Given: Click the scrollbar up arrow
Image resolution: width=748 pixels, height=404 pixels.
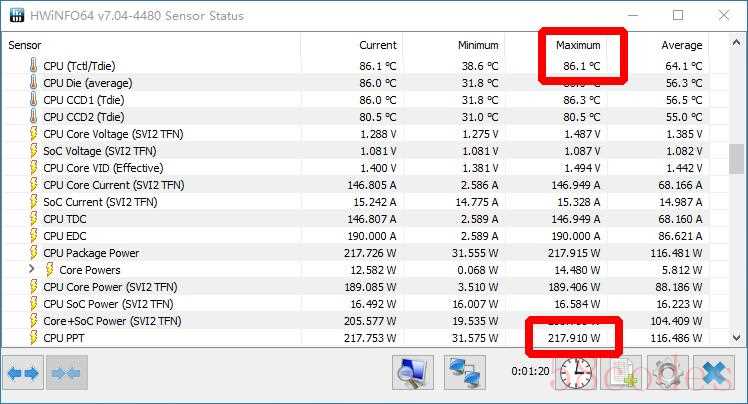Looking at the screenshot, I should [x=736, y=42].
